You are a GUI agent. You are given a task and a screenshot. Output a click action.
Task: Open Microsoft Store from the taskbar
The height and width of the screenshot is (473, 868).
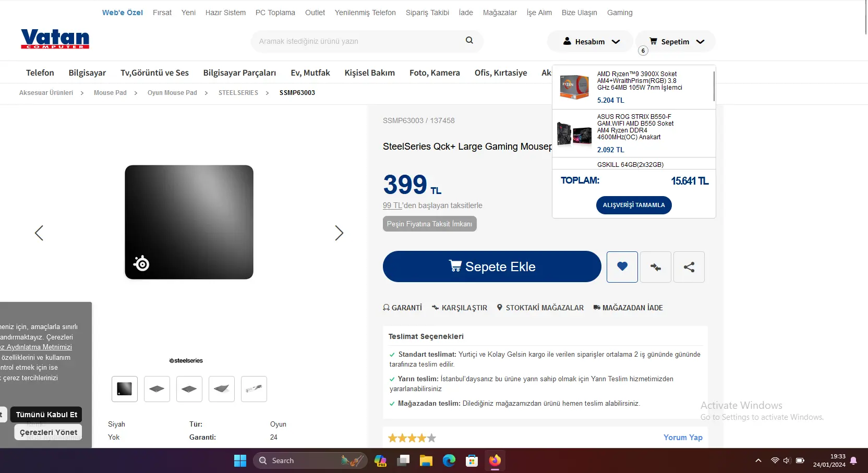(x=472, y=460)
